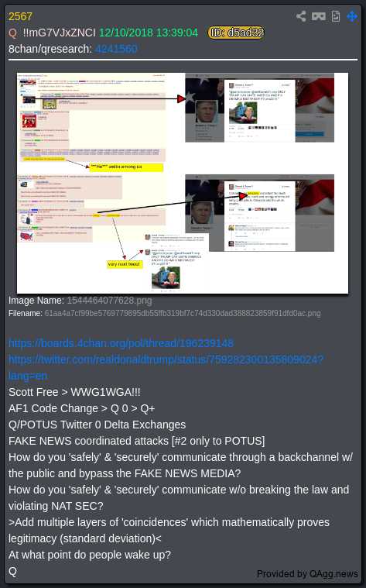Open the boards.4chan.org pol thread link
The height and width of the screenshot is (588, 366).
pyautogui.click(x=121, y=343)
